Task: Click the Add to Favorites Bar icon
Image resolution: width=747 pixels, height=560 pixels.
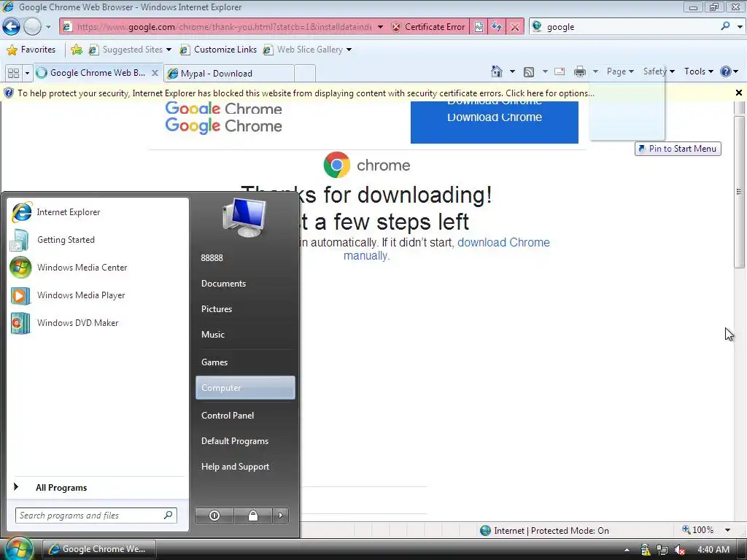Action: point(76,50)
